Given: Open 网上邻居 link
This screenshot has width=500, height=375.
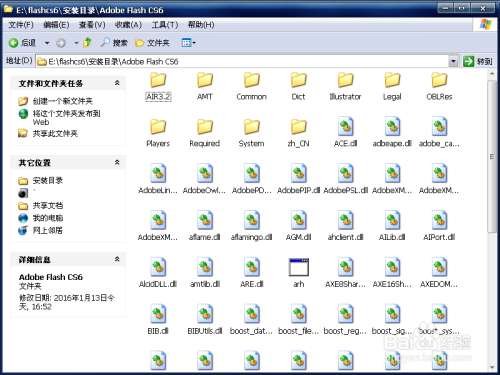Looking at the screenshot, I should 40,230.
